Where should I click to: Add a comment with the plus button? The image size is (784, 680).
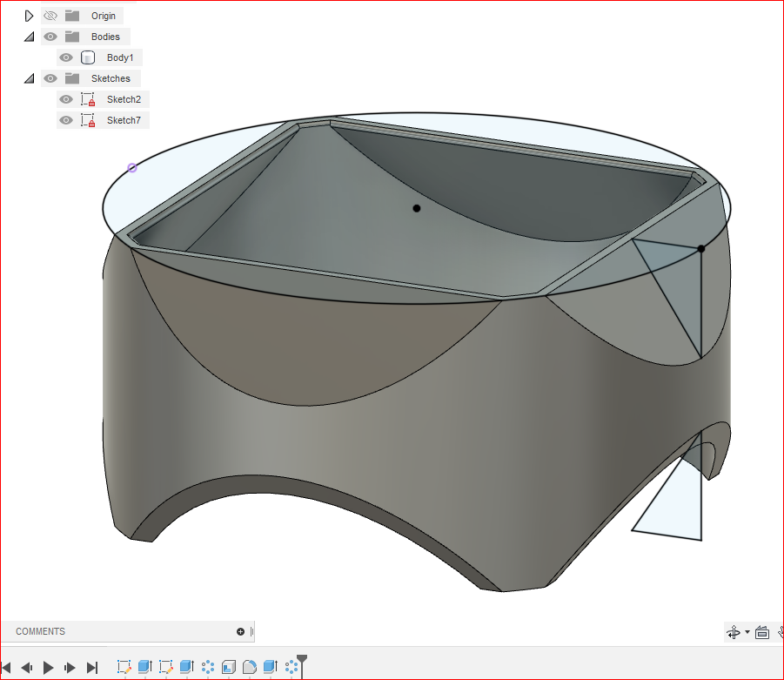click(x=240, y=631)
